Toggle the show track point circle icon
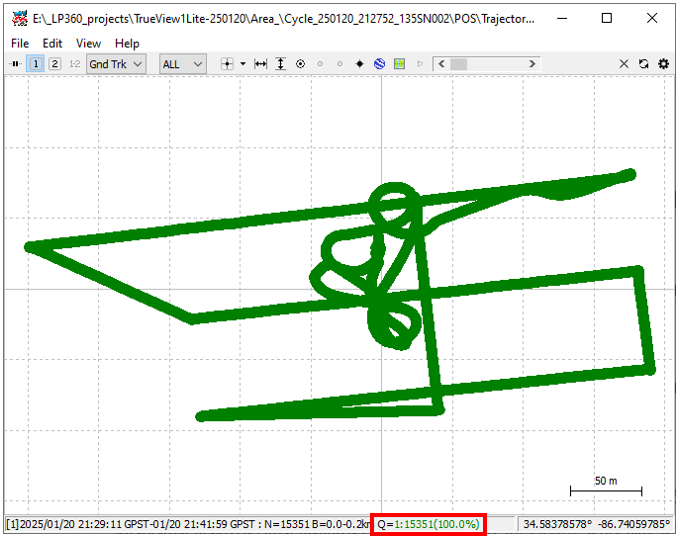Viewport: 680px width, 539px height. point(300,64)
